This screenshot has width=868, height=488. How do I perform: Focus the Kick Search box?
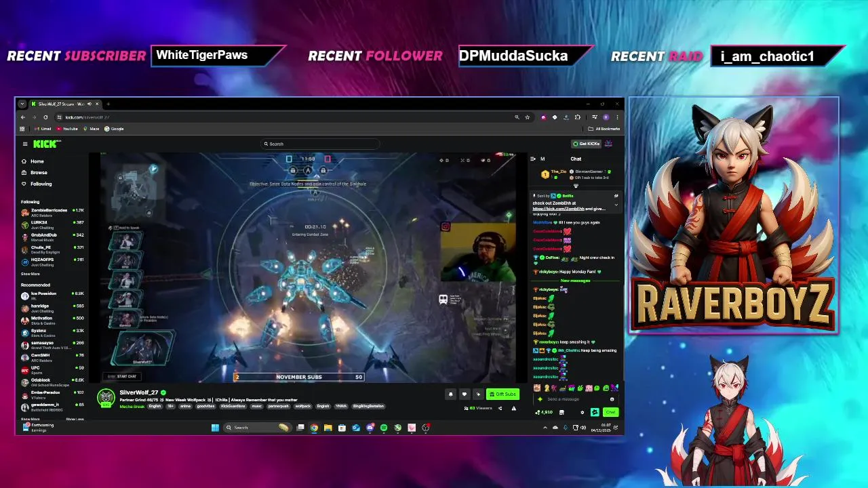[x=320, y=144]
